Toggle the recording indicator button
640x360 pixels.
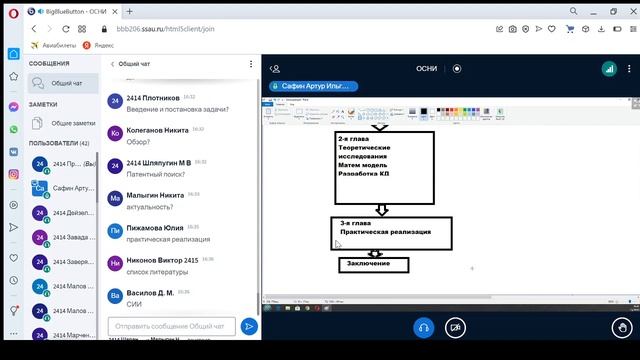coord(457,69)
